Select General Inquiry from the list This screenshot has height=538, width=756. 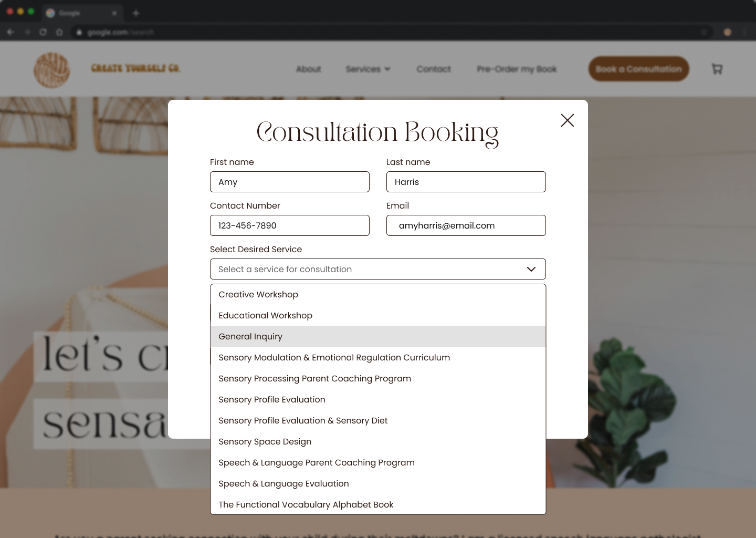click(378, 336)
